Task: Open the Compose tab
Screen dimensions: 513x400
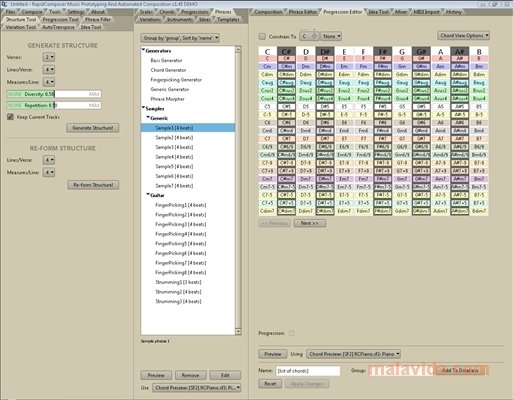Action: [x=32, y=12]
